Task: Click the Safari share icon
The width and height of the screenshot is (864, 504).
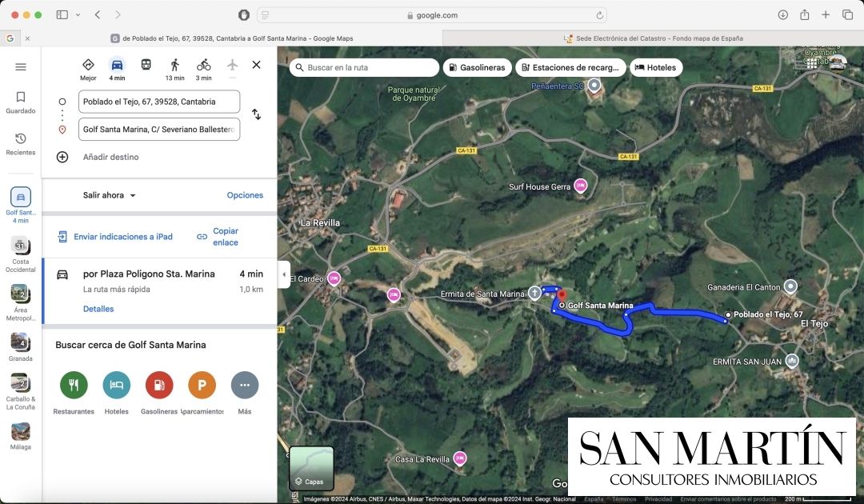Action: [805, 15]
